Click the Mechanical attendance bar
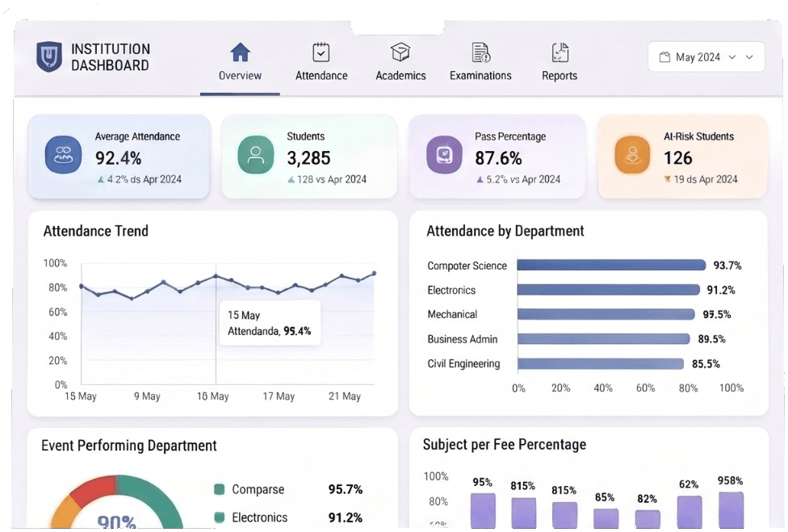 [606, 314]
